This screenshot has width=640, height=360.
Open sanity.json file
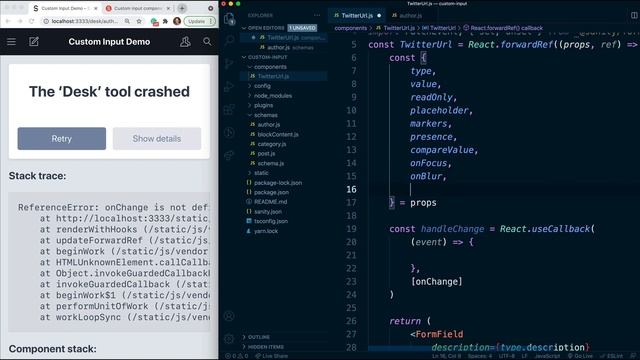pos(268,211)
